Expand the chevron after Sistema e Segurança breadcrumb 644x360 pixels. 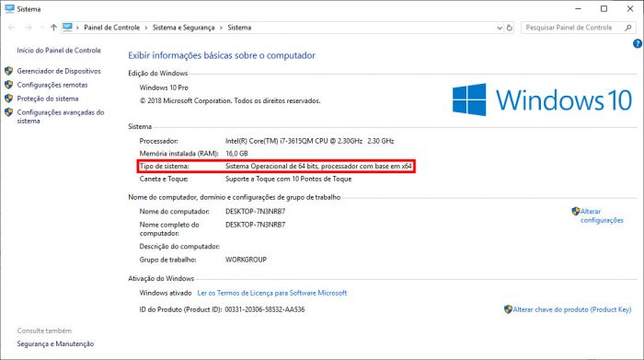[221, 28]
